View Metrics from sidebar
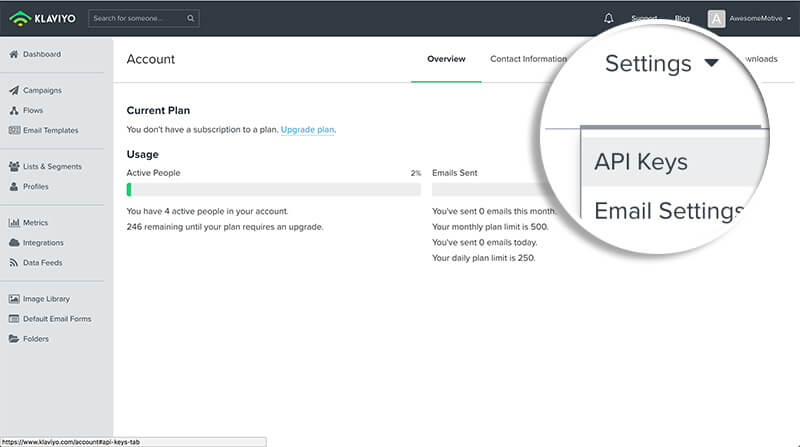Image resolution: width=800 pixels, height=447 pixels. coord(35,222)
